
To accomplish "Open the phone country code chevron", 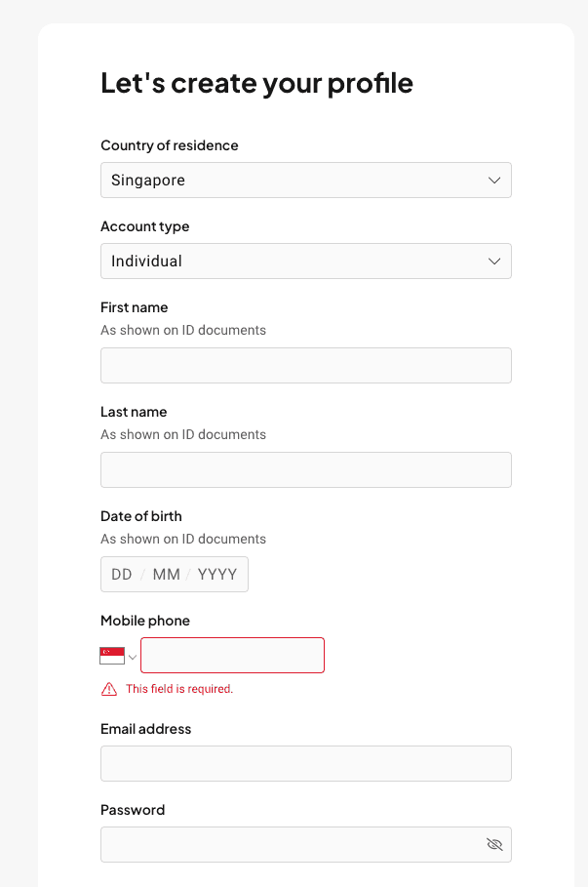I will point(133,658).
